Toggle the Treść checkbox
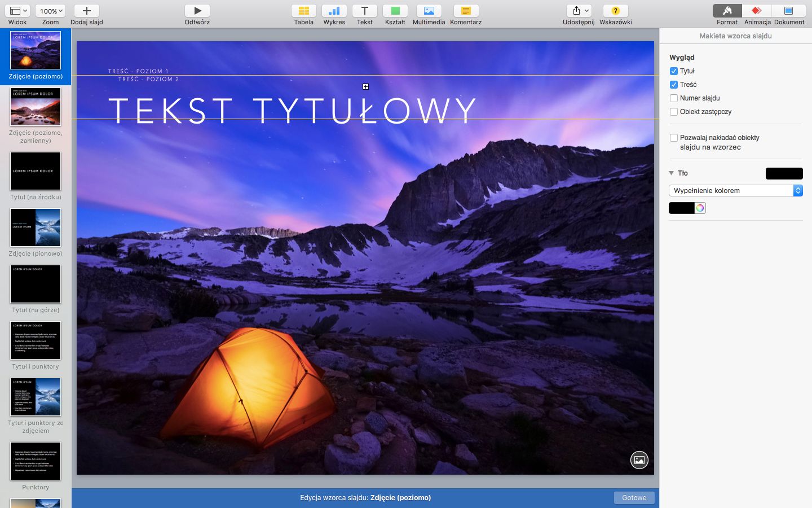812x508 pixels. [x=674, y=85]
